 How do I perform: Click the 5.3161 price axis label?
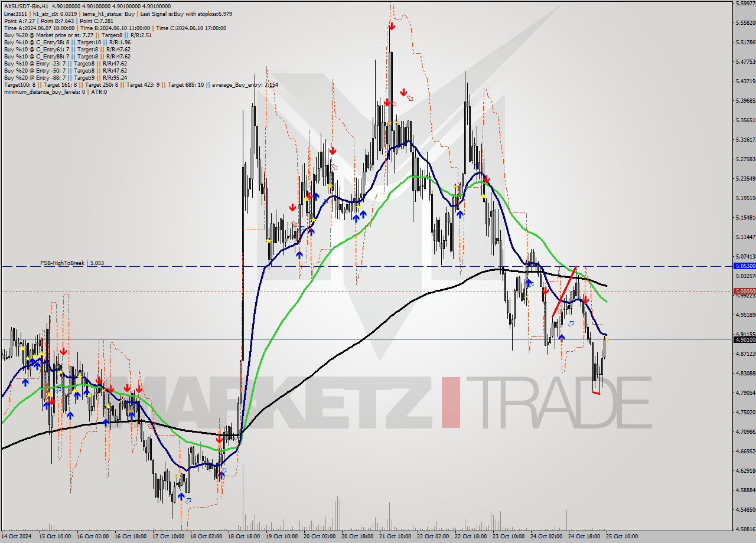tap(745, 140)
